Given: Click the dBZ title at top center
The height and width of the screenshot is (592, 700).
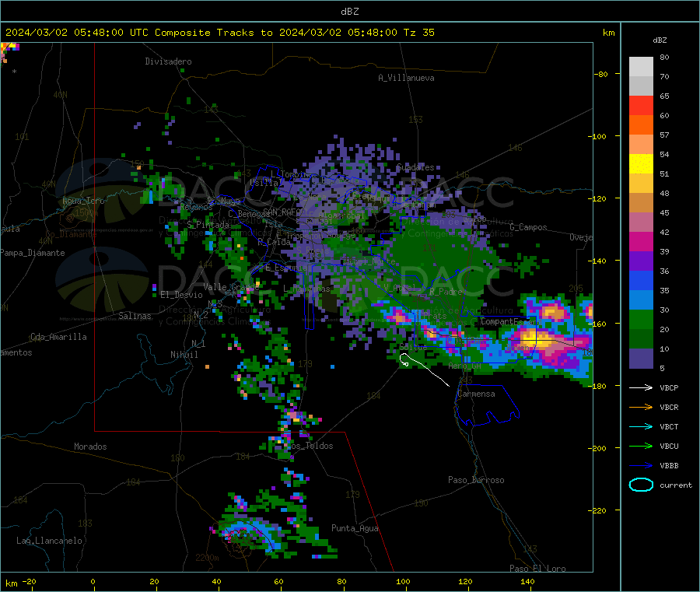Looking at the screenshot, I should click(x=349, y=12).
